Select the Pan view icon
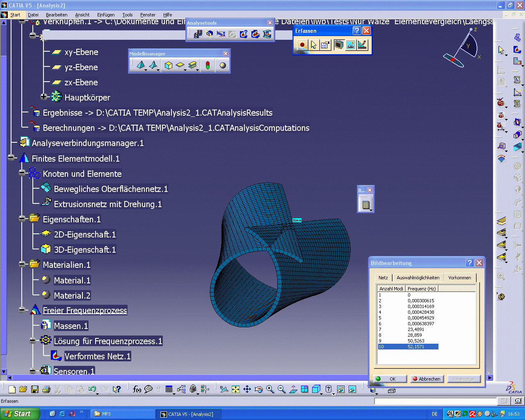 [247, 389]
